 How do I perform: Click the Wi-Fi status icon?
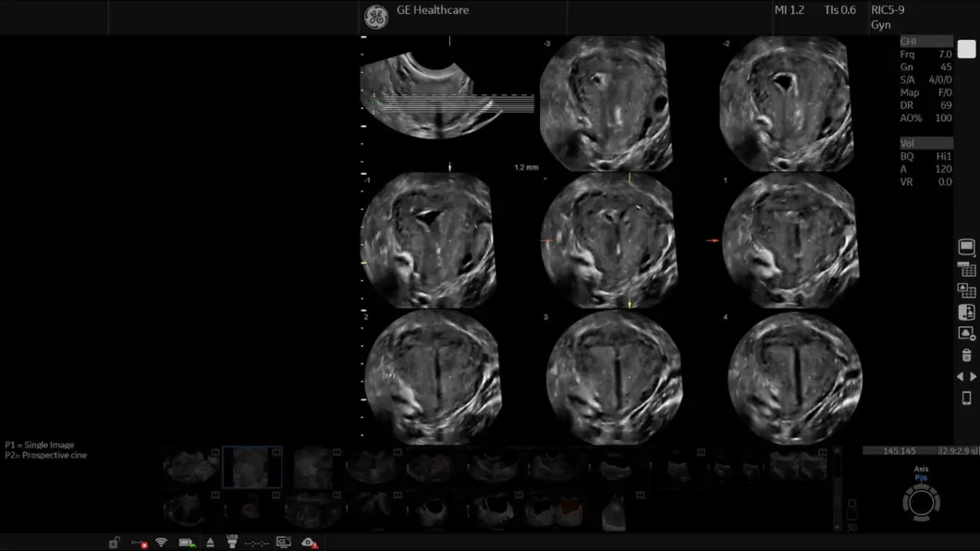coord(161,543)
